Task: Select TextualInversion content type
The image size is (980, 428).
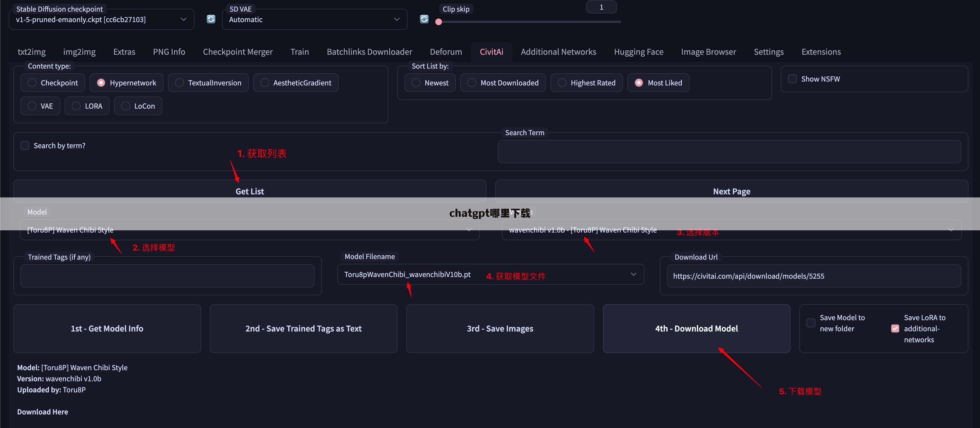Action: pyautogui.click(x=208, y=83)
